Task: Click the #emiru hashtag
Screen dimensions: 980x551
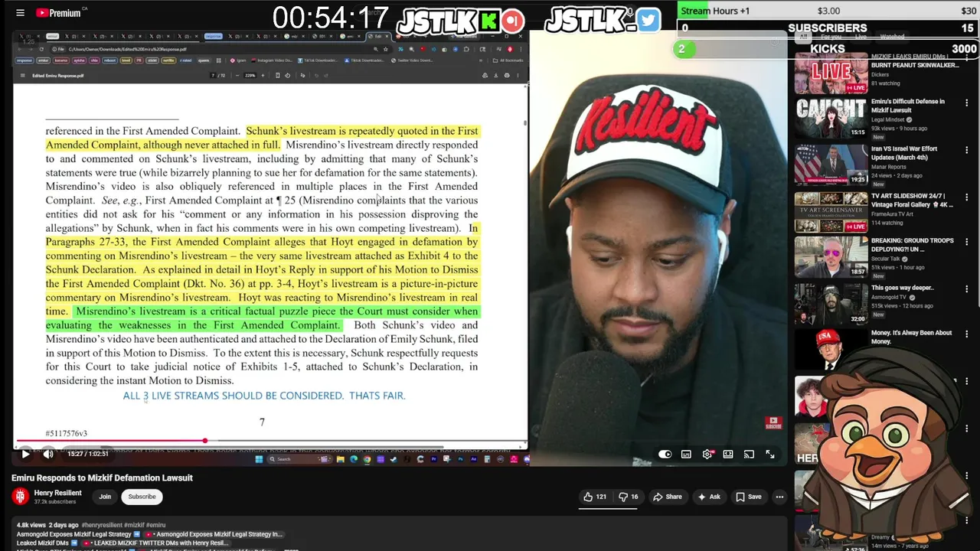Action: 155,525
